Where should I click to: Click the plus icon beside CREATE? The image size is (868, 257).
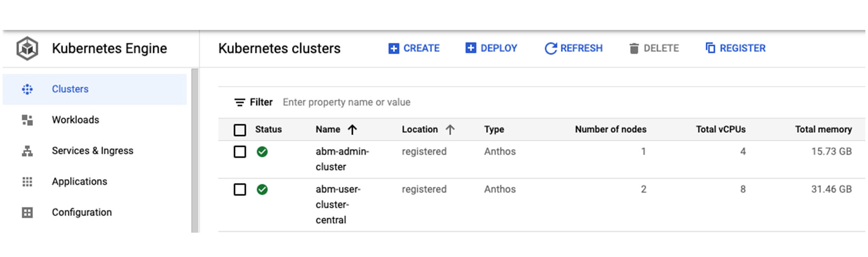(394, 48)
